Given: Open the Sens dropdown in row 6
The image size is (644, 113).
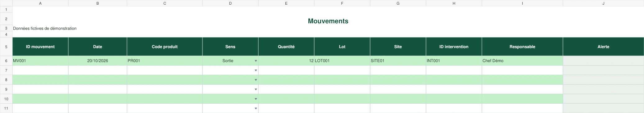Looking at the screenshot, I should point(256,61).
